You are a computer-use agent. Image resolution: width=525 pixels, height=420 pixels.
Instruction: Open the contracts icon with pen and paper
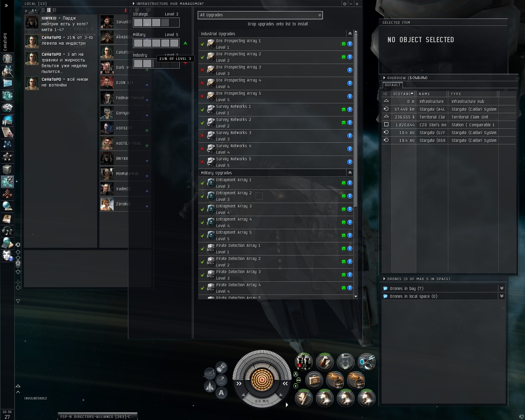(7, 132)
